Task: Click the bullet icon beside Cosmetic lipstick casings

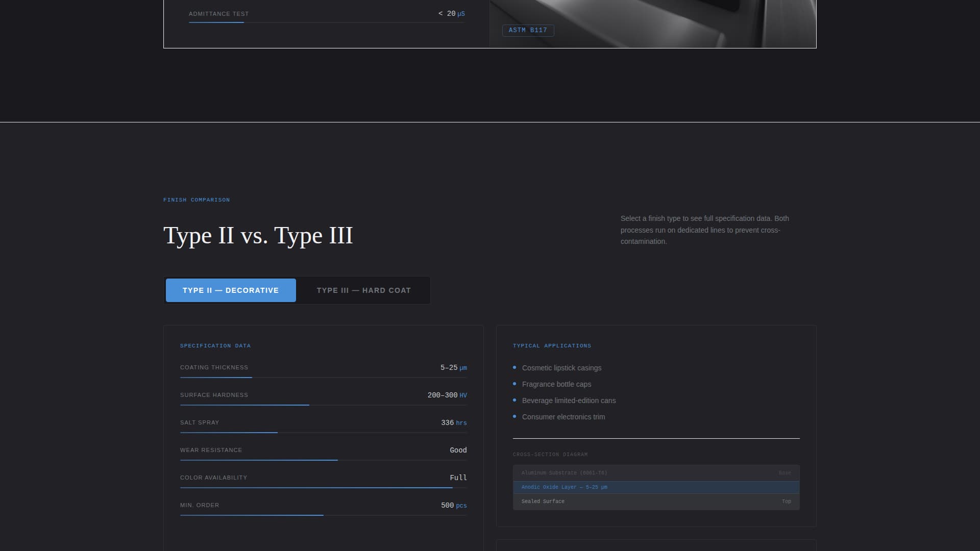Action: 515,368
